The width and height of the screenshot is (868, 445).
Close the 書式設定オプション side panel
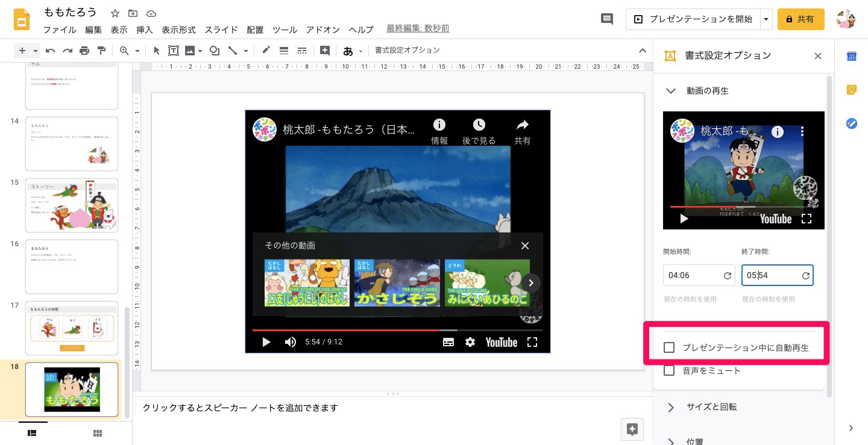click(x=818, y=56)
